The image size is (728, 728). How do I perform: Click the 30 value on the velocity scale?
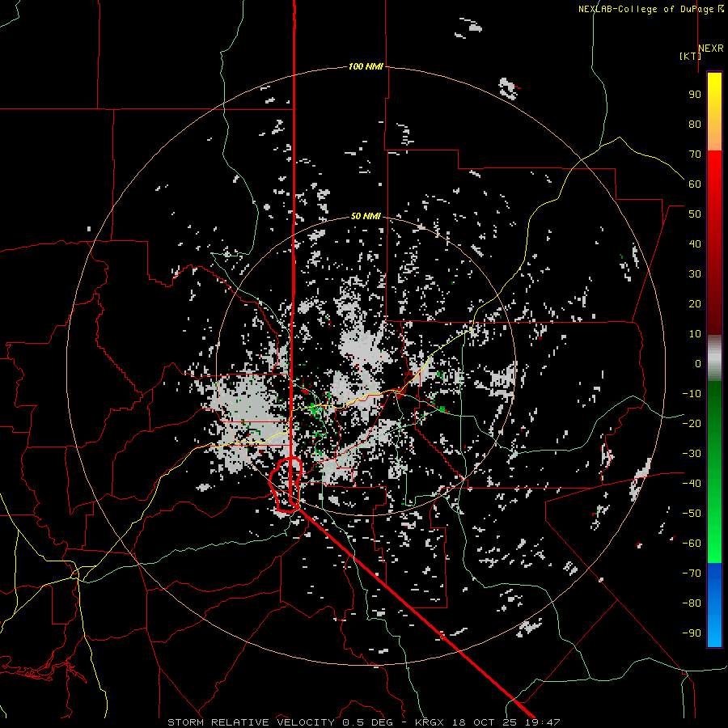[695, 274]
